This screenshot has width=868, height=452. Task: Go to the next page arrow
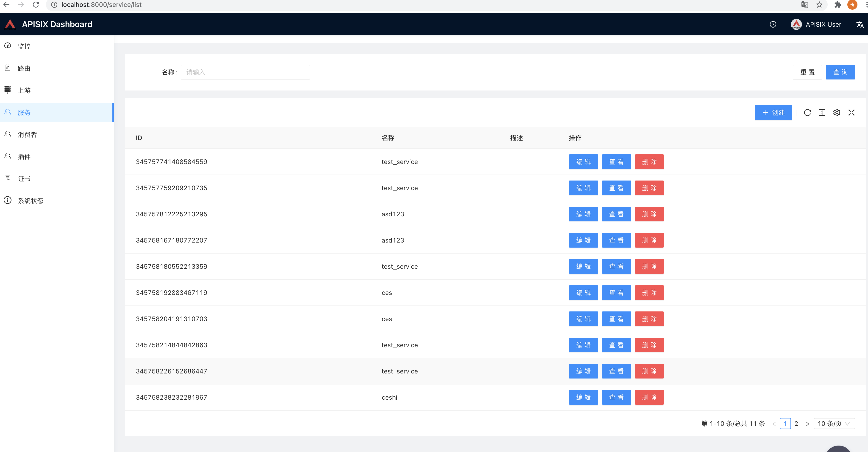click(807, 424)
